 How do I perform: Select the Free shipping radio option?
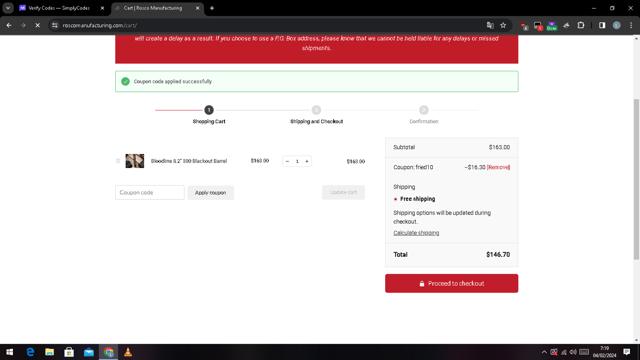395,199
